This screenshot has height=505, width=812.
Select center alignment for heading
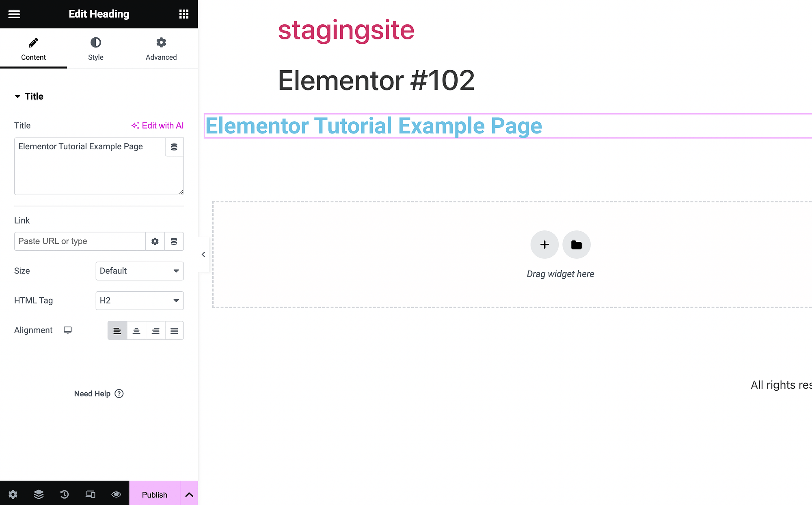click(136, 330)
